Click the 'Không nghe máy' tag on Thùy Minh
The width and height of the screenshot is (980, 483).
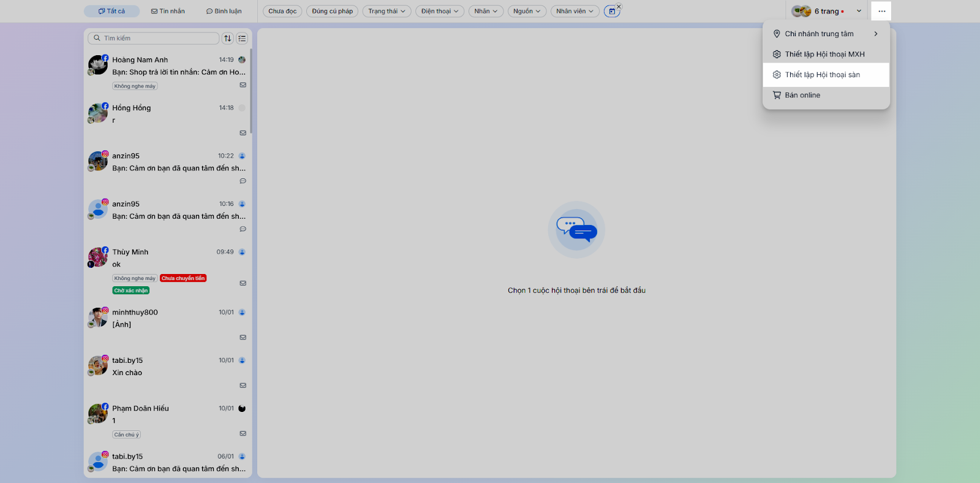pos(135,278)
